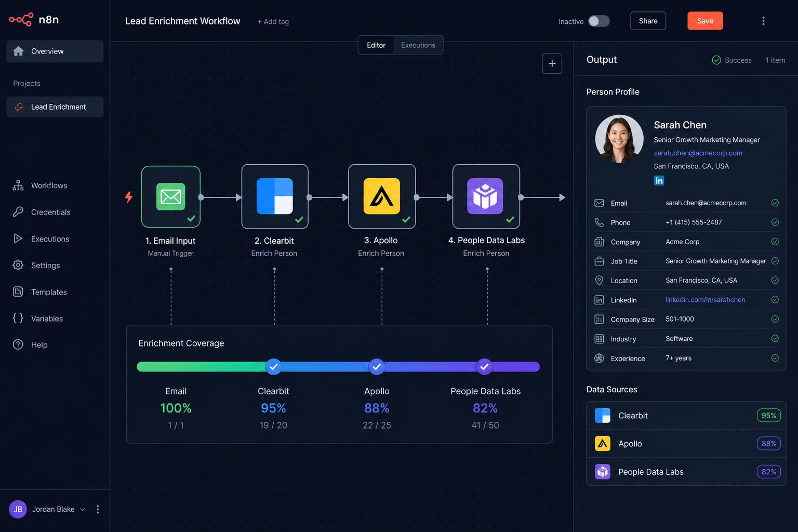Open the workflow more options menu
Image resolution: width=798 pixels, height=532 pixels.
763,21
